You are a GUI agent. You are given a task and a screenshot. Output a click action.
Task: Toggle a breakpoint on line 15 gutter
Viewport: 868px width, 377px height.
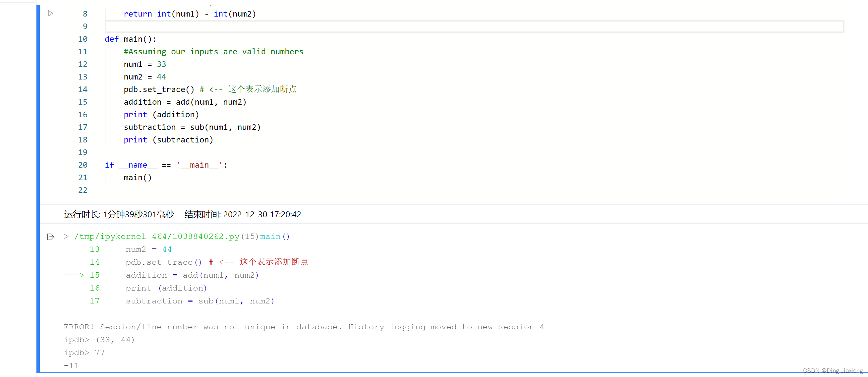[83, 102]
